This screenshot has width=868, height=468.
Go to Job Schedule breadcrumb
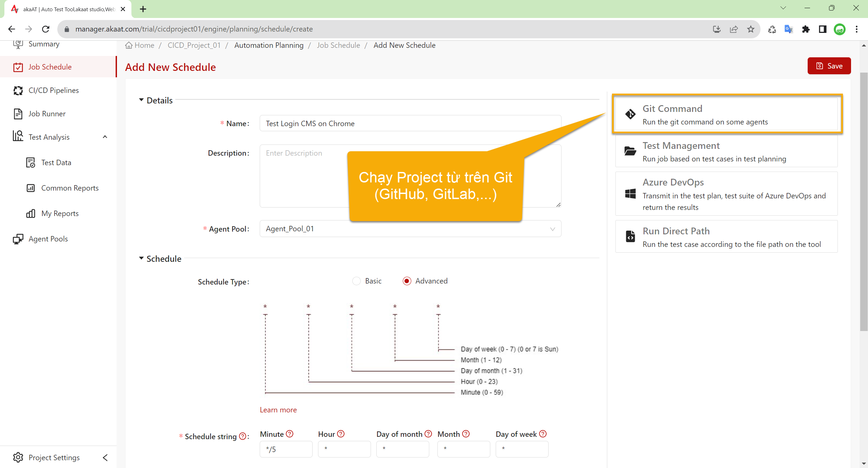[338, 45]
